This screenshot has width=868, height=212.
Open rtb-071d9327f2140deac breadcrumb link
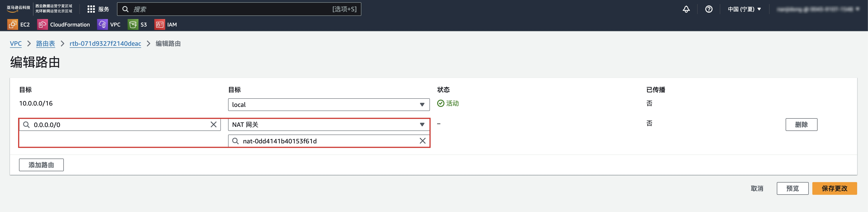(105, 43)
